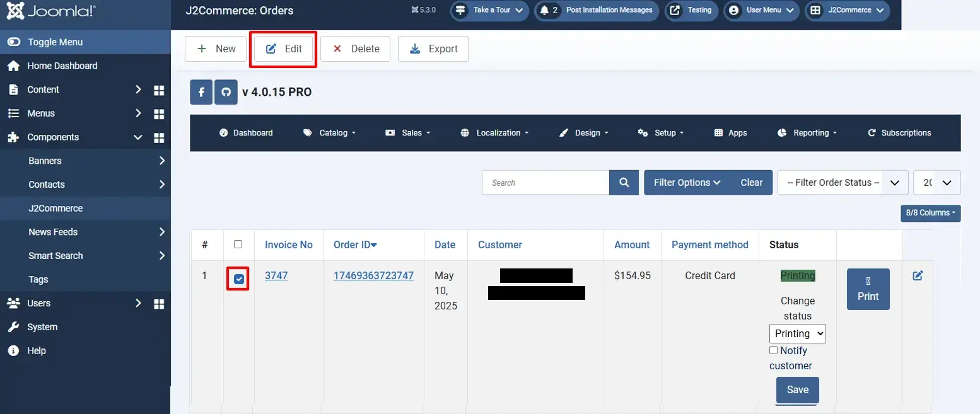Viewport: 980px width, 414px height.
Task: Open the J2Commerce header dropdown
Action: click(x=847, y=10)
